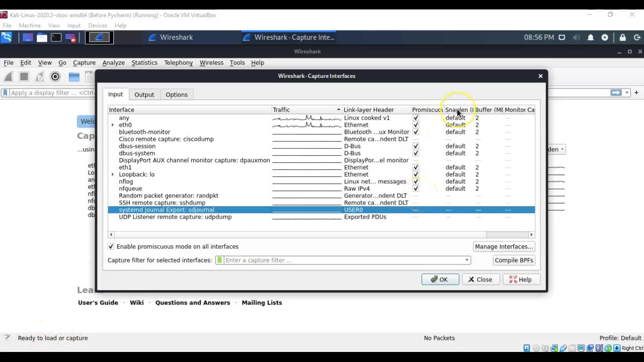Open the Analyze menu
Image resolution: width=644 pixels, height=362 pixels.
coord(113,63)
